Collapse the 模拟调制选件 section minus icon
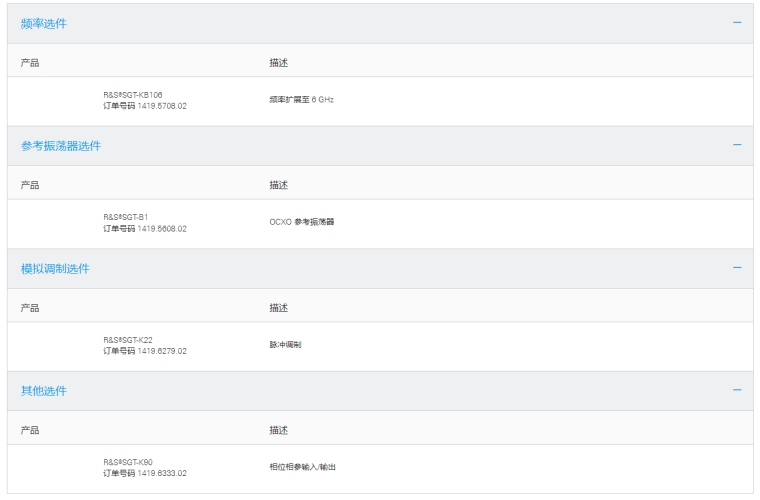Image resolution: width=760 pixels, height=500 pixels. pyautogui.click(x=737, y=268)
